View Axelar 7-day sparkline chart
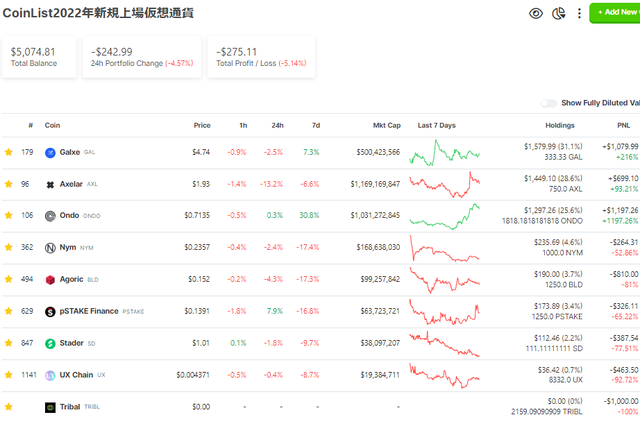This screenshot has width=640, height=424. point(444,184)
